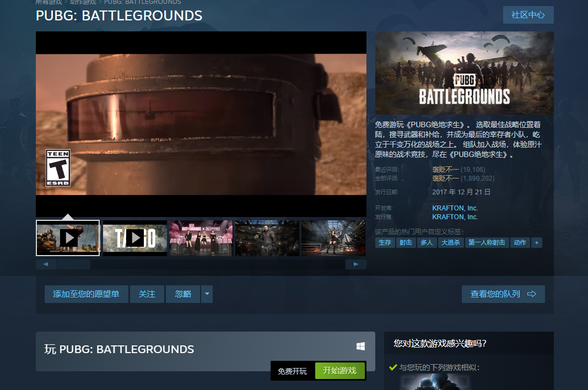Screen dimensions: 588x390
Task: Play the first trailer video thumbnail
Action: pos(68,238)
